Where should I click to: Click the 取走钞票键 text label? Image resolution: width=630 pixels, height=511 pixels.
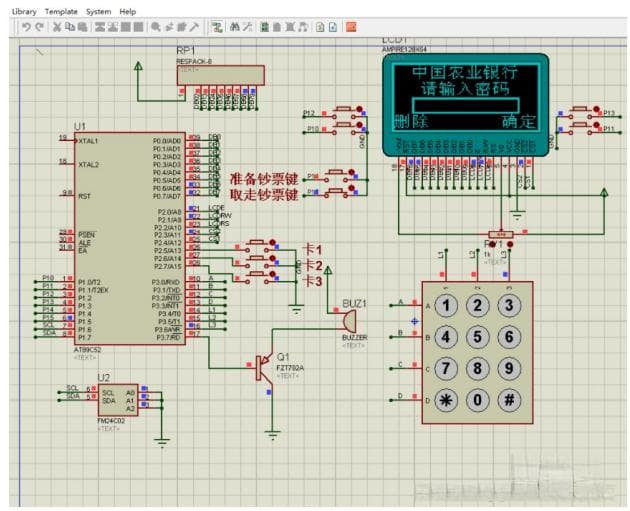click(264, 195)
